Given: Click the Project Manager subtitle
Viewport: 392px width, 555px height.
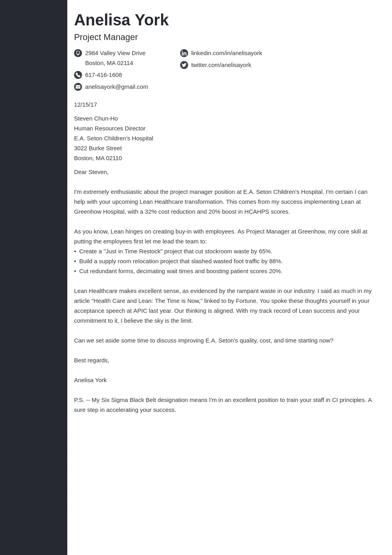Looking at the screenshot, I should tap(106, 37).
